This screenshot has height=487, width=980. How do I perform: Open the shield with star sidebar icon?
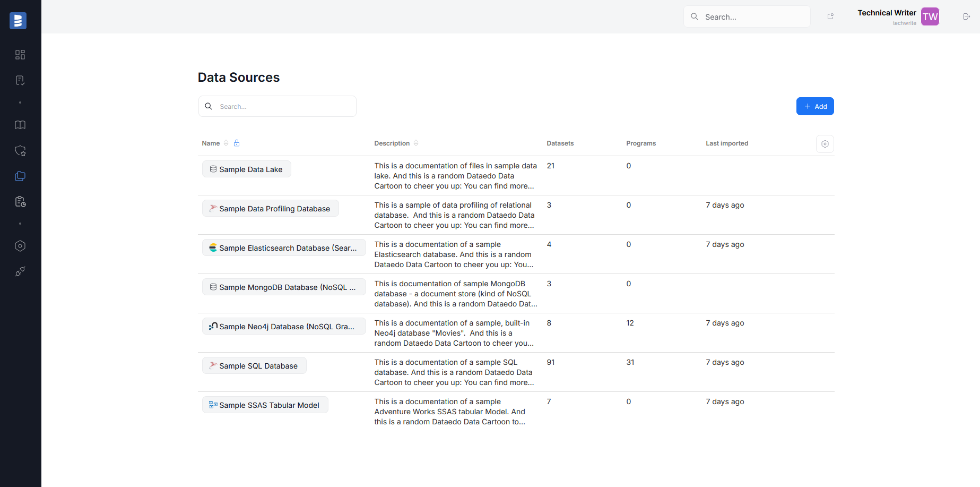pos(20,151)
